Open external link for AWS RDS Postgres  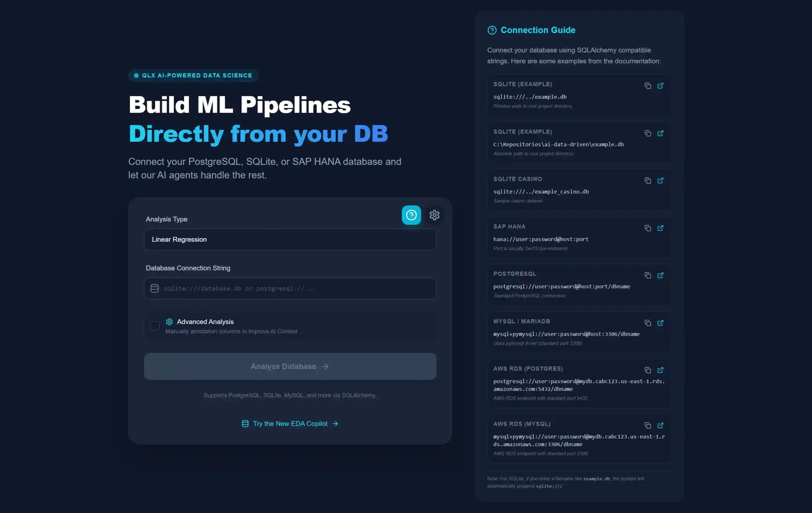[660, 370]
